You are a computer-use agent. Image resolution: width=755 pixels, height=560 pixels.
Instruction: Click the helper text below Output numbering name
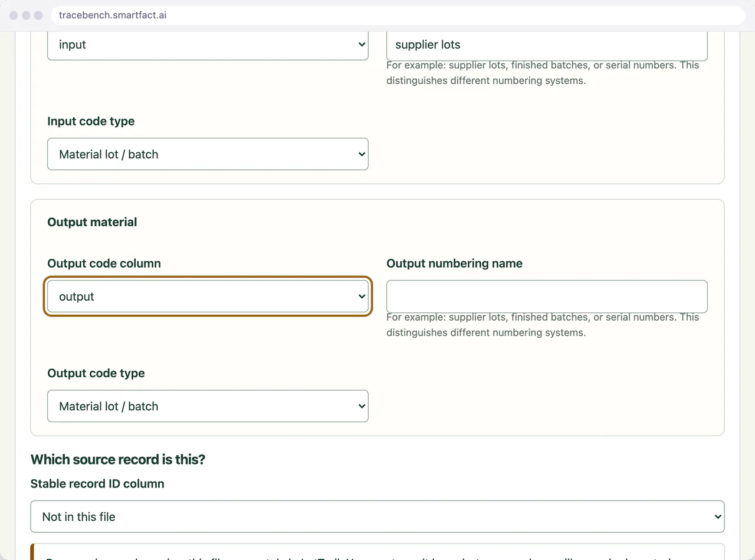click(543, 325)
